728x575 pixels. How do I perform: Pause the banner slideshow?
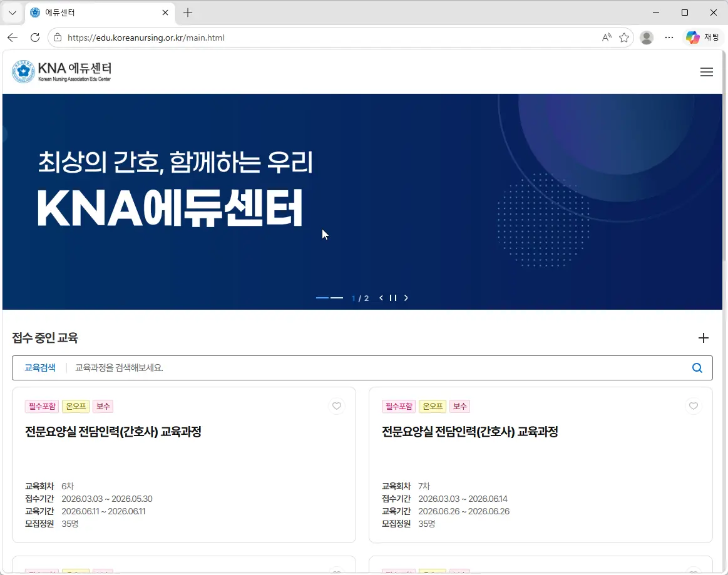click(393, 298)
